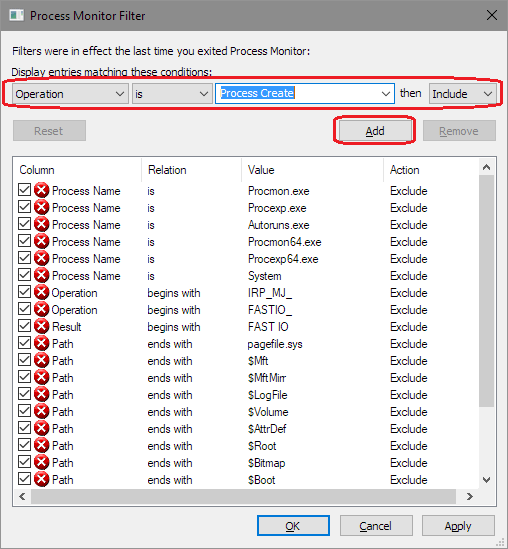Disable the Autoruns.exe exclude filter checkbox
Screen dimensions: 508x549
24,223
